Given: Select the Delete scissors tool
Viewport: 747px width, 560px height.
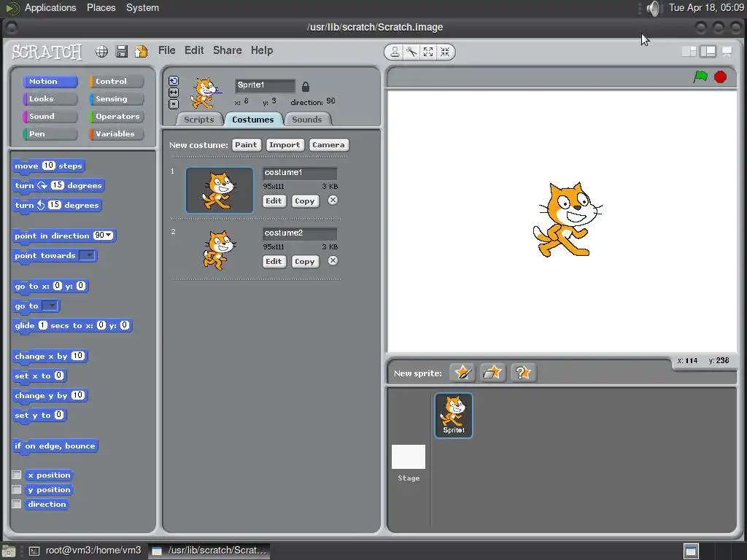Looking at the screenshot, I should coord(411,52).
